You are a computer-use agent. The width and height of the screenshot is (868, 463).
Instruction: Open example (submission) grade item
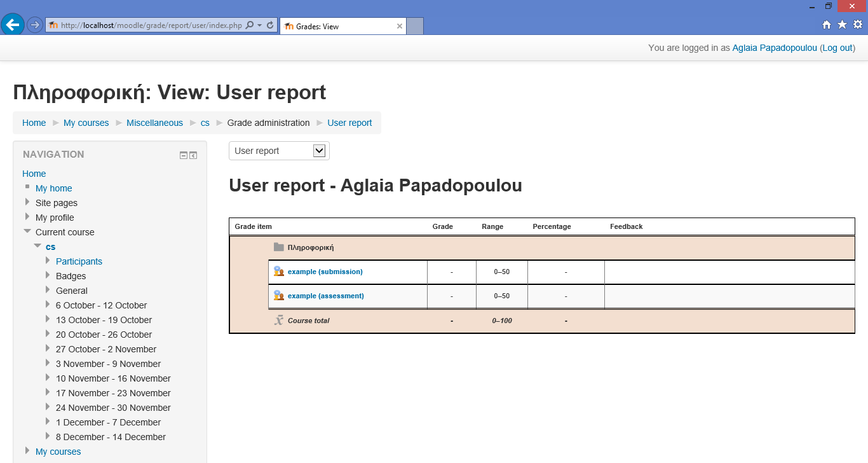click(325, 272)
